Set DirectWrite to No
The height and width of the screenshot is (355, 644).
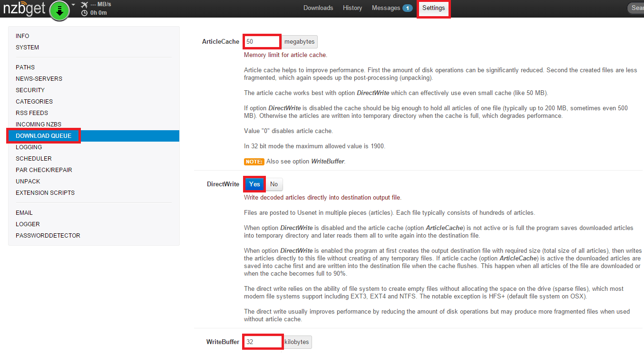click(274, 184)
